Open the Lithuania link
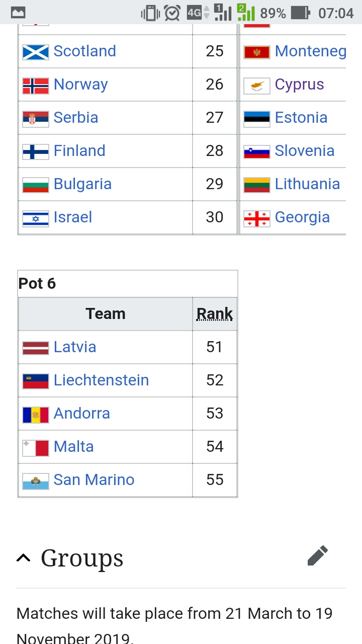The image size is (362, 644). 307,184
